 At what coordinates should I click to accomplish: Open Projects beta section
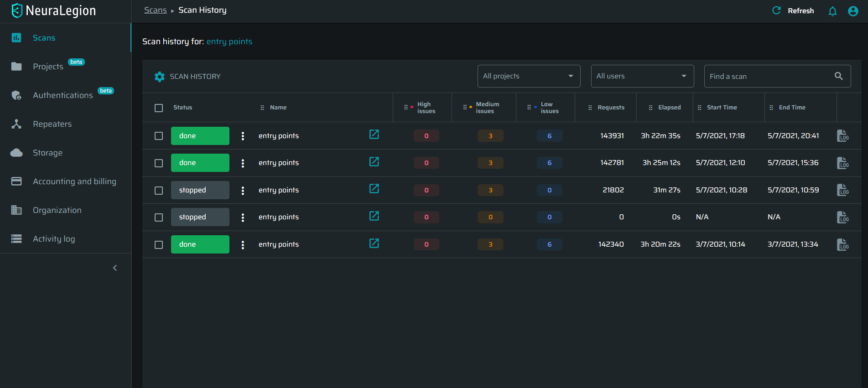pos(66,67)
